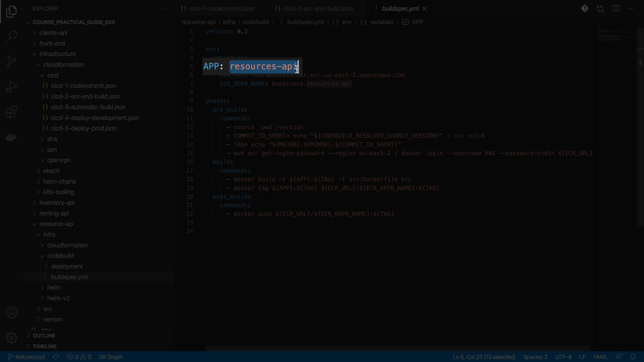Expand the clients-api folder

click(x=53, y=33)
